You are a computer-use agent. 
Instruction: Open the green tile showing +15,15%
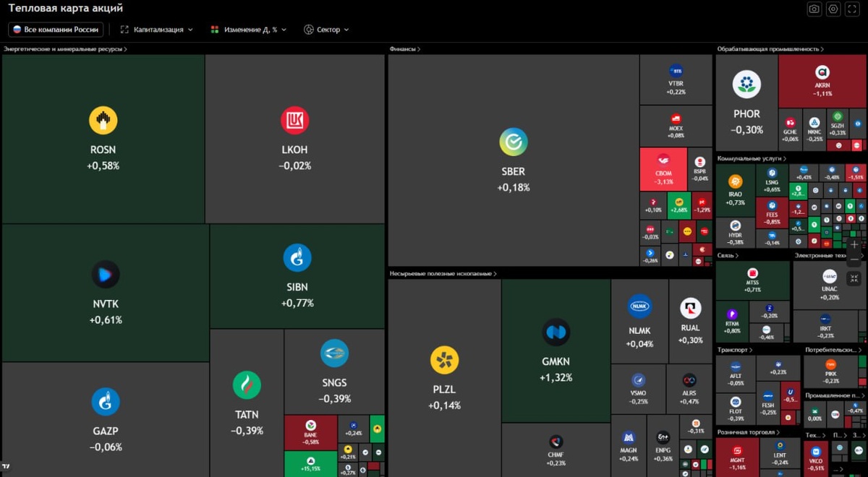[311, 463]
